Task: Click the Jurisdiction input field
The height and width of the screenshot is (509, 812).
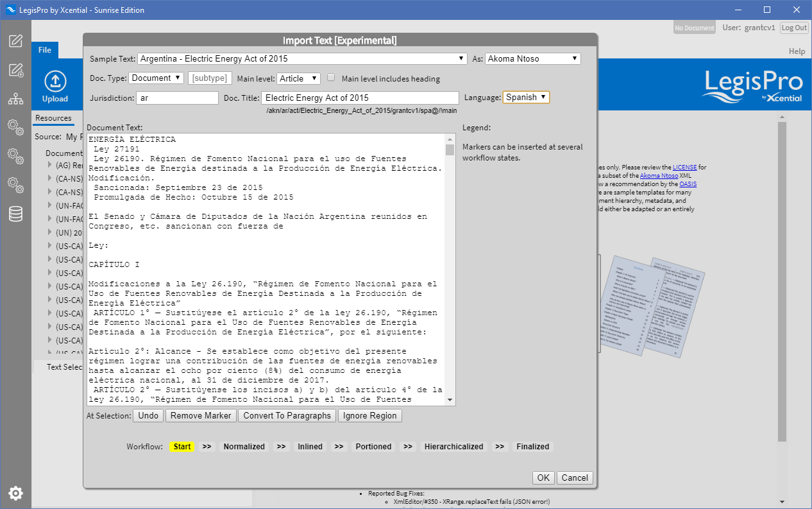Action: click(x=178, y=98)
